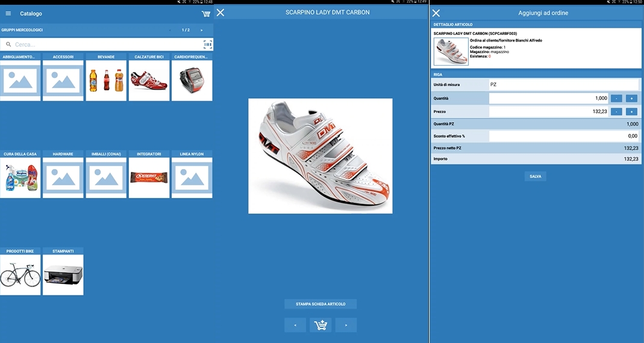Open the Hardware category tile
Screen dimensions: 644x343
(63, 175)
